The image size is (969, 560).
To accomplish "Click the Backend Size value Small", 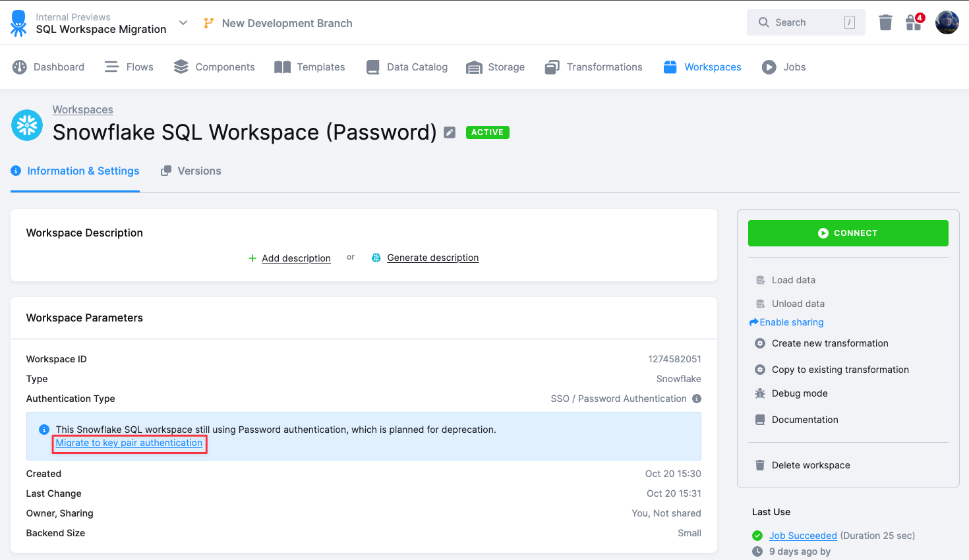I will [x=690, y=533].
